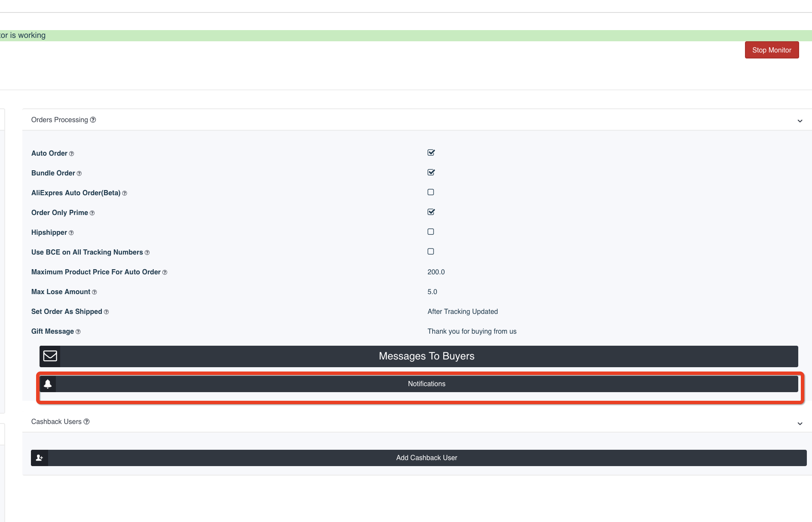The width and height of the screenshot is (812, 522).
Task: Open the Messages To Buyers bar
Action: 419,356
